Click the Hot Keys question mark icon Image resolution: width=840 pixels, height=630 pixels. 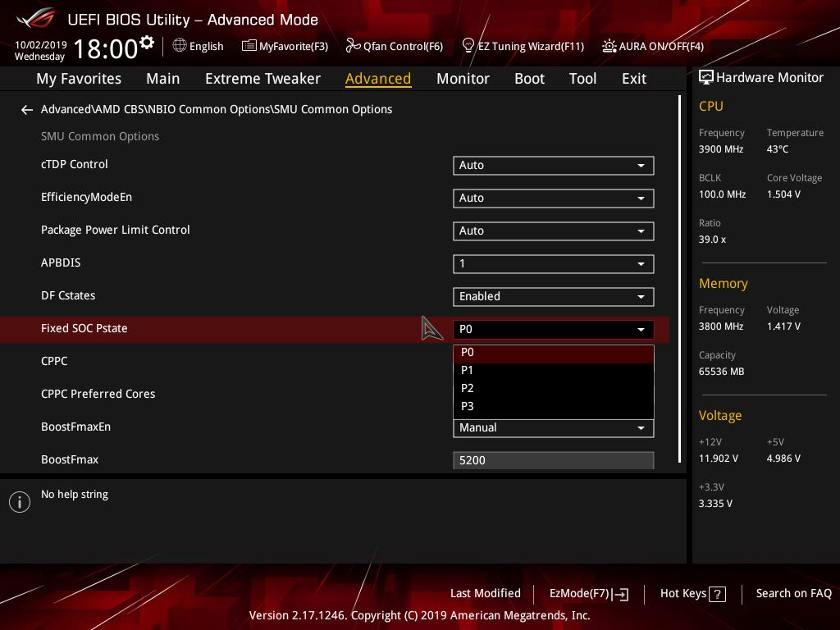(717, 594)
